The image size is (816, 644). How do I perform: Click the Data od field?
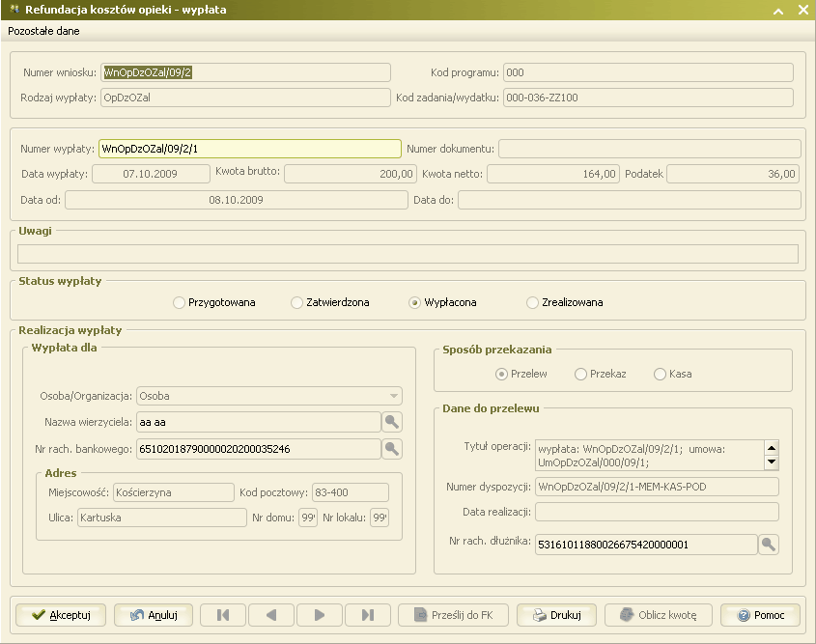tap(237, 200)
